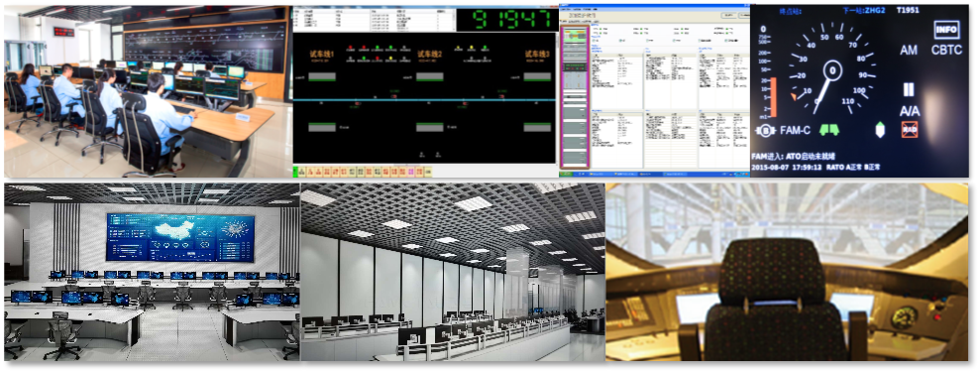Screen dimensions: 980x372
Task: Click the orange triangle speed marker on dial
Action: (x=795, y=96)
